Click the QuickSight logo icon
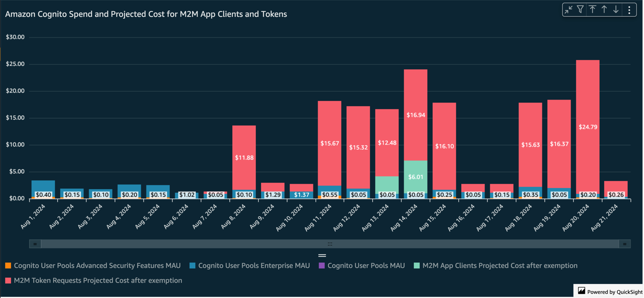This screenshot has height=298, width=644. click(581, 291)
